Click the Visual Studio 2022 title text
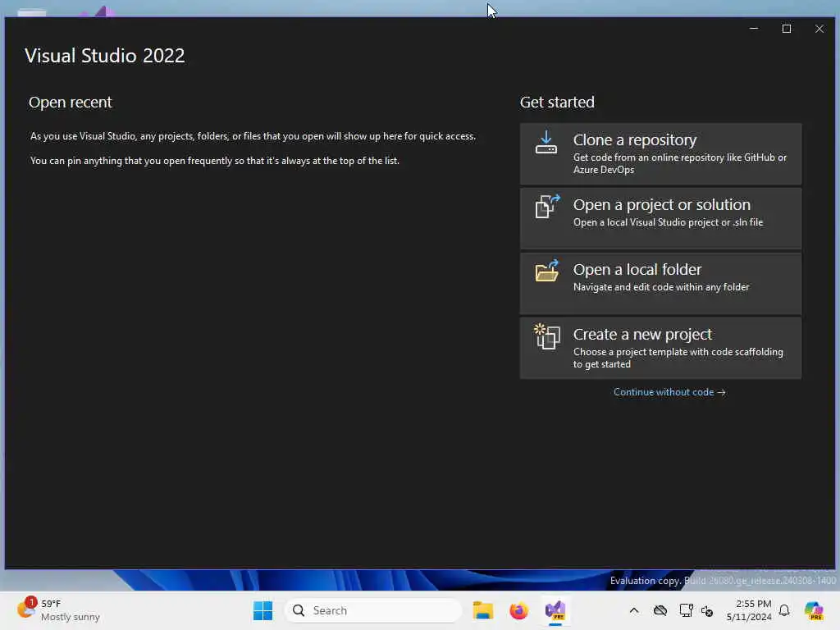Viewport: 840px width, 630px height. pyautogui.click(x=105, y=56)
